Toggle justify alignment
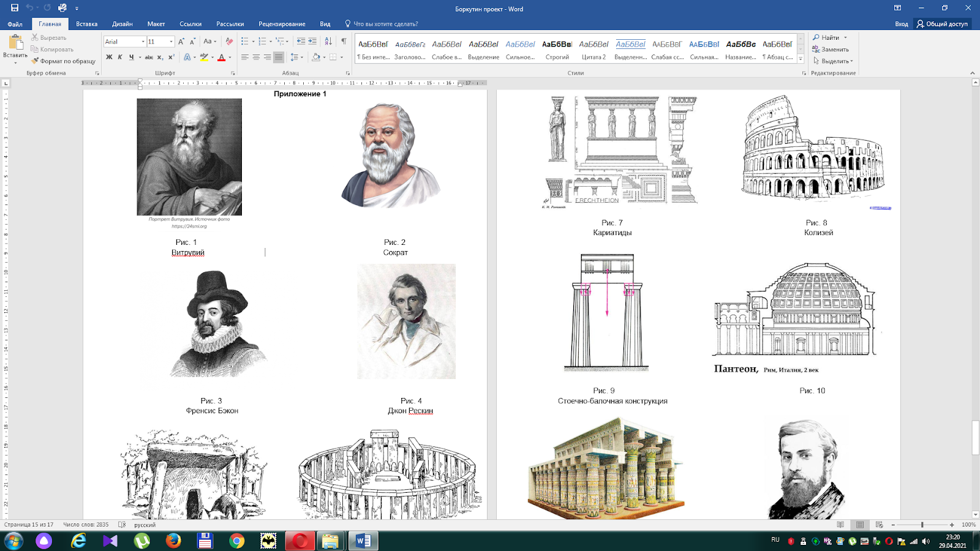980x551 pixels. pyautogui.click(x=279, y=57)
